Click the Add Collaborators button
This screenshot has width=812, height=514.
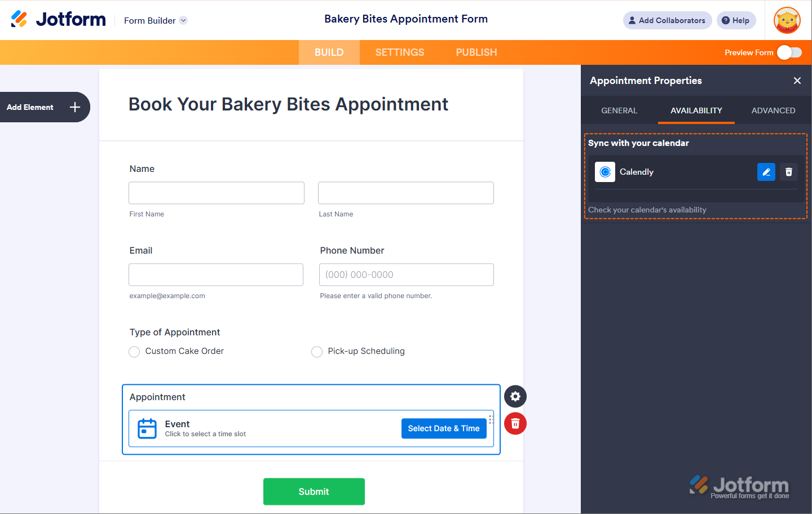tap(667, 21)
